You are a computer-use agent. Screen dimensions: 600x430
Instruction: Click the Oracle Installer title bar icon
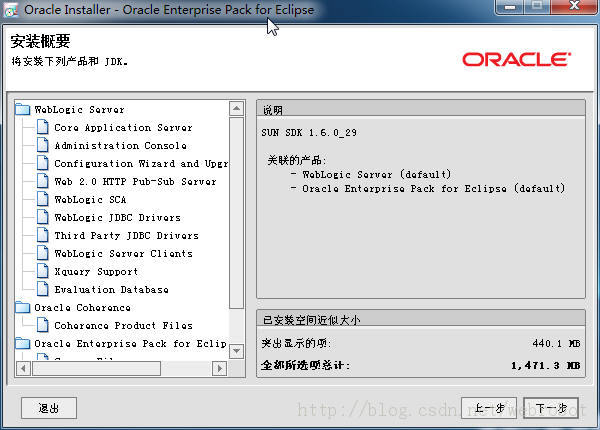coord(11,10)
